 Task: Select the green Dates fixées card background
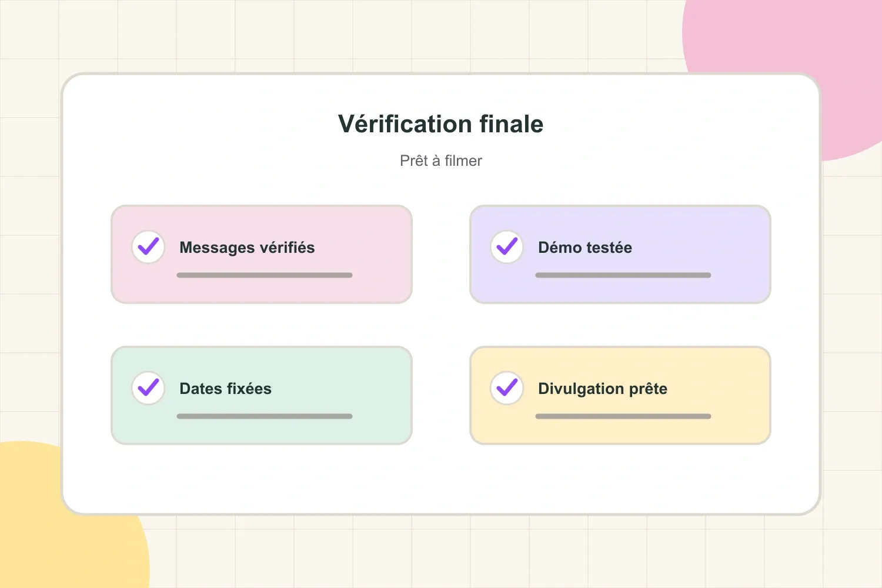(262, 396)
